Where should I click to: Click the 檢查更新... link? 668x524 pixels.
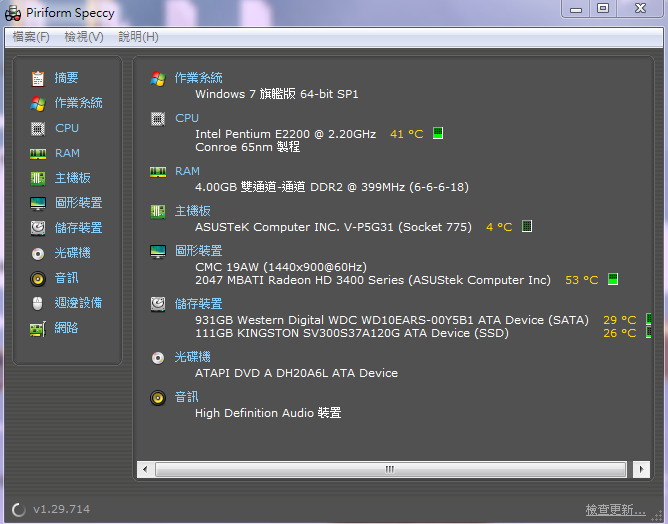click(x=616, y=510)
